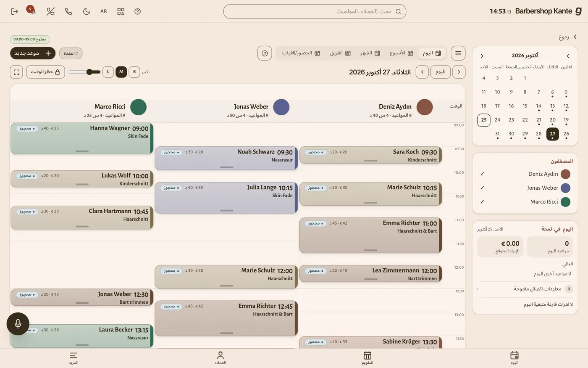Toggle the الملغاة cancelled filter
The height and width of the screenshot is (368, 588).
tap(71, 53)
